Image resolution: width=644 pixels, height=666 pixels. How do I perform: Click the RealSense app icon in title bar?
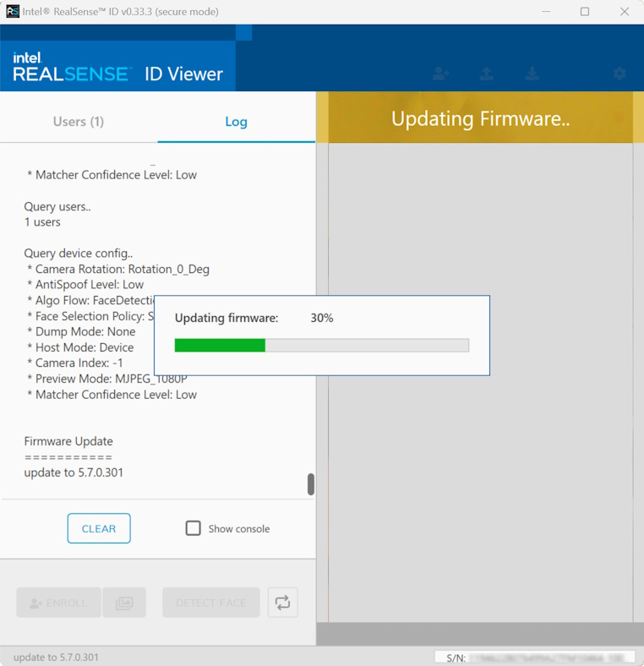13,12
